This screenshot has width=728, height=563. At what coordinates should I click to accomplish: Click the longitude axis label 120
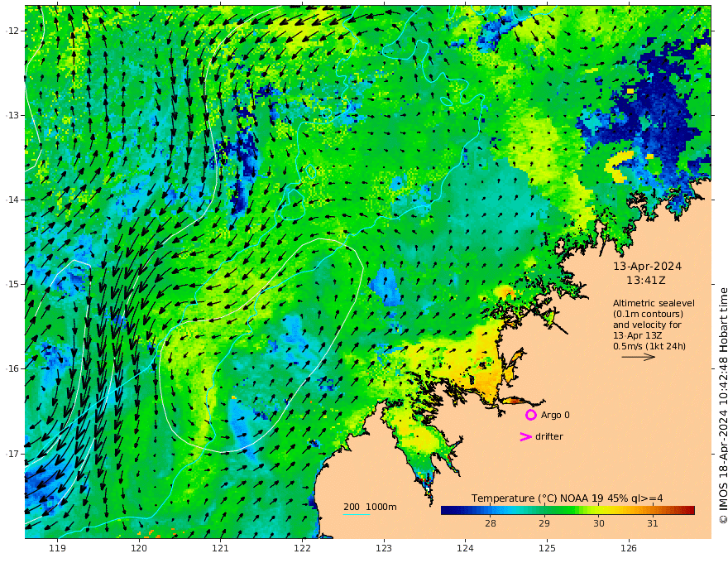pyautogui.click(x=139, y=548)
